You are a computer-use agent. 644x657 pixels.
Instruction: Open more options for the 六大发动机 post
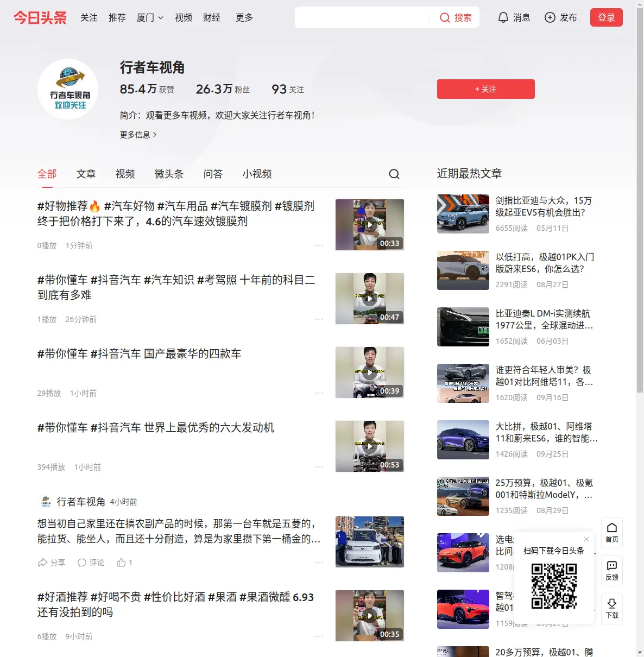click(x=319, y=467)
